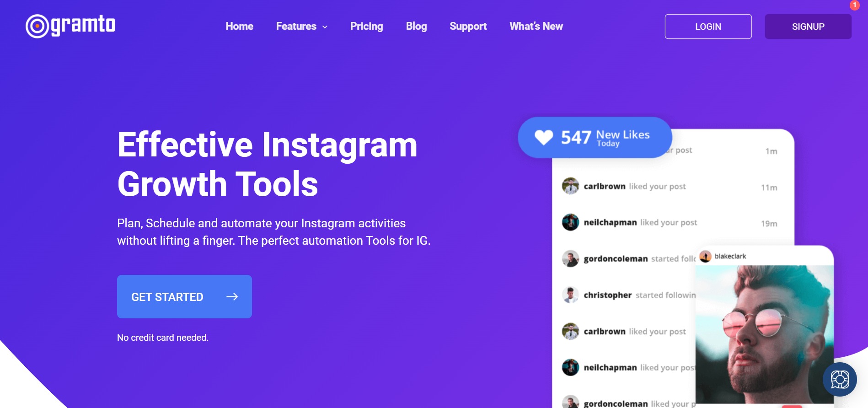Click first carlbrown avatar in notifications
This screenshot has height=408, width=868.
pyautogui.click(x=570, y=186)
